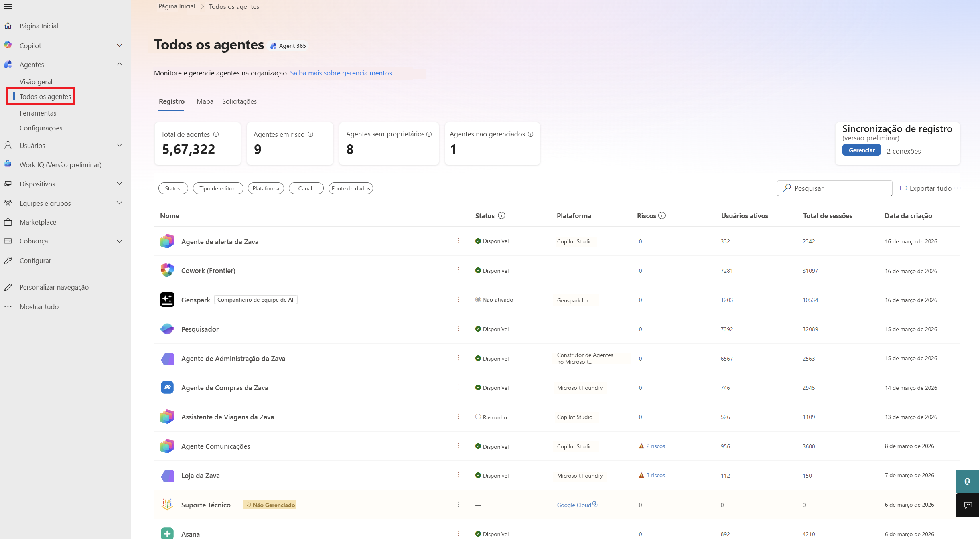Click info icon beside Riscos column header

point(662,215)
